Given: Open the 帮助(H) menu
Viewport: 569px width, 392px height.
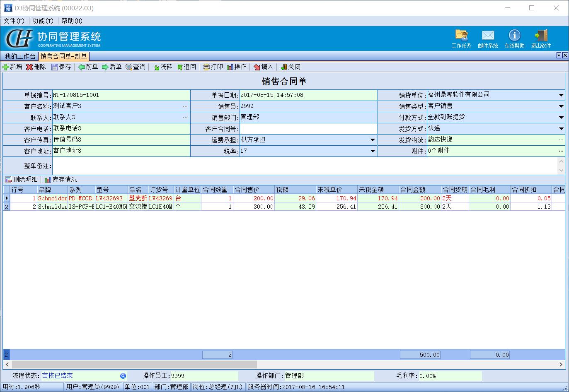Looking at the screenshot, I should (72, 21).
